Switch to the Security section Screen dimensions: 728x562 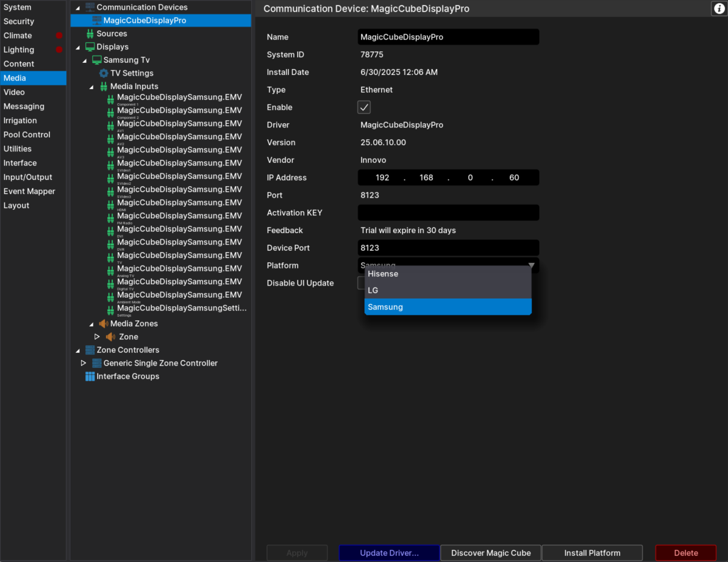click(x=34, y=21)
